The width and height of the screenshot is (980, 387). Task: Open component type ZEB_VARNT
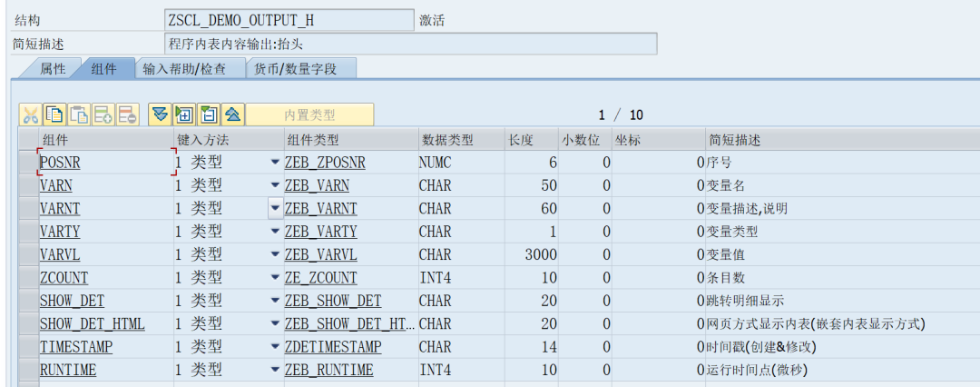(x=320, y=209)
